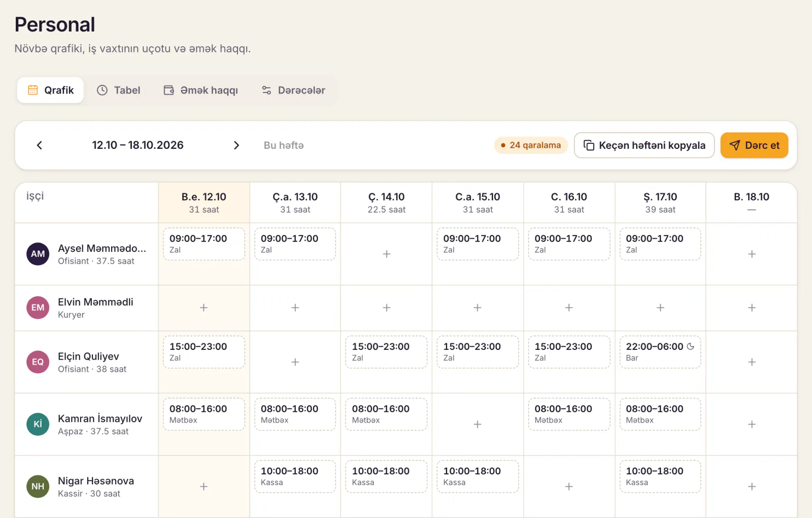812x518 pixels.
Task: Open Nigar's 10:00–18:00 Kassa shift on C.a. 15.10
Action: [x=478, y=476]
